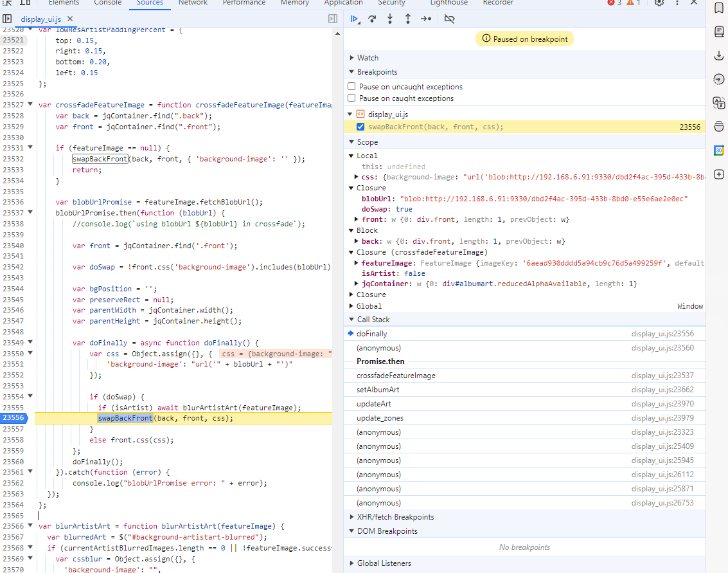
Task: Open the Network tab
Action: coord(193,3)
